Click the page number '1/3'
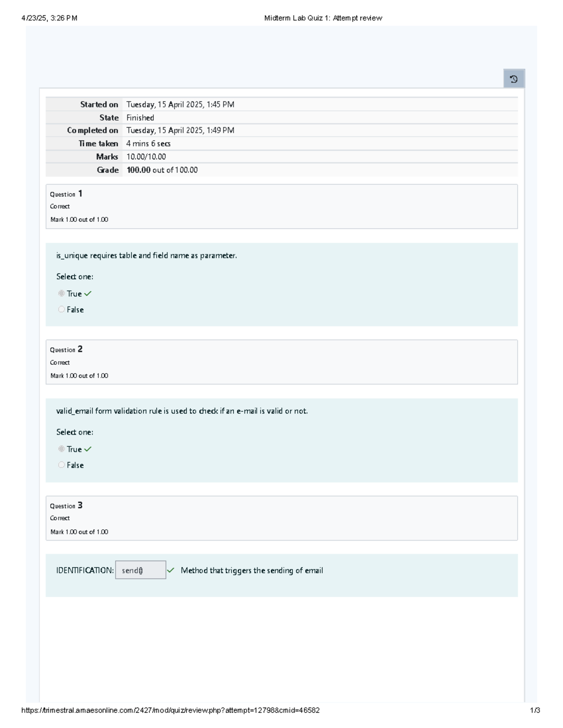This screenshot has width=563, height=728. coord(535,710)
